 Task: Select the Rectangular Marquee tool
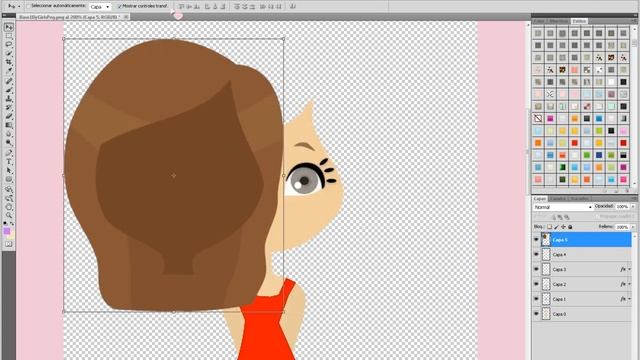click(9, 36)
